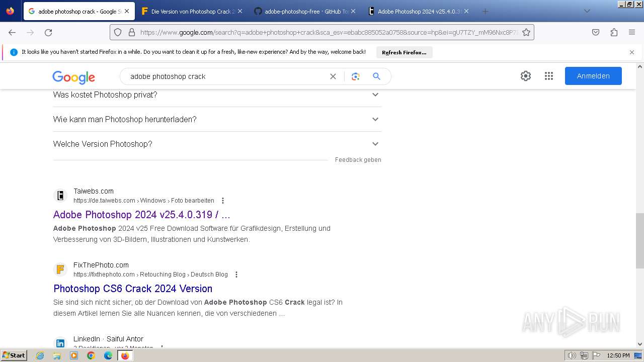Open Google quick settings gear
The width and height of the screenshot is (644, 362).
(x=526, y=76)
